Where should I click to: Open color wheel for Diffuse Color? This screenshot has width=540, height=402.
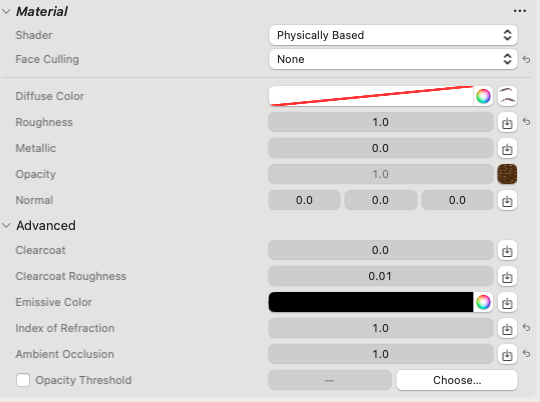click(483, 96)
